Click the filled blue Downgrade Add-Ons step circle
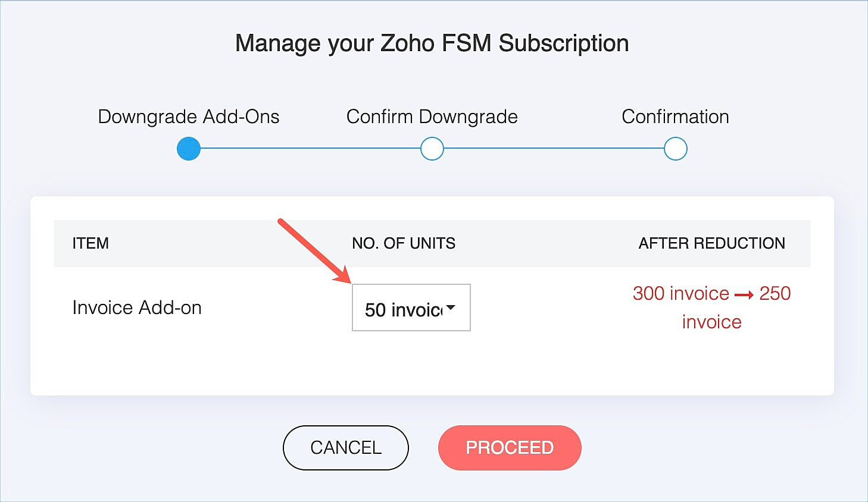The width and height of the screenshot is (868, 502). click(x=189, y=149)
